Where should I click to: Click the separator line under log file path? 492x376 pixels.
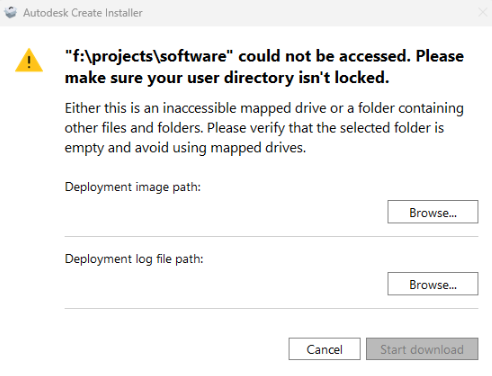[x=271, y=309]
